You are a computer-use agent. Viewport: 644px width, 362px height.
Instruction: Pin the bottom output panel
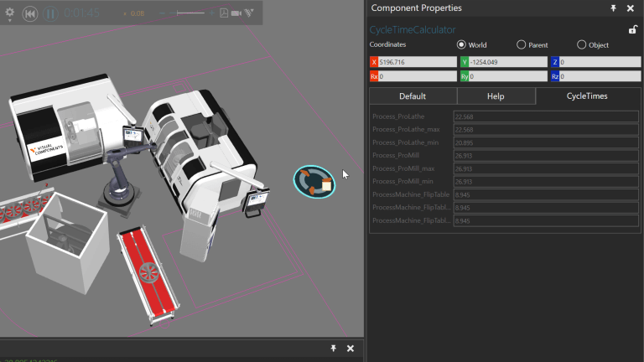[x=333, y=349]
